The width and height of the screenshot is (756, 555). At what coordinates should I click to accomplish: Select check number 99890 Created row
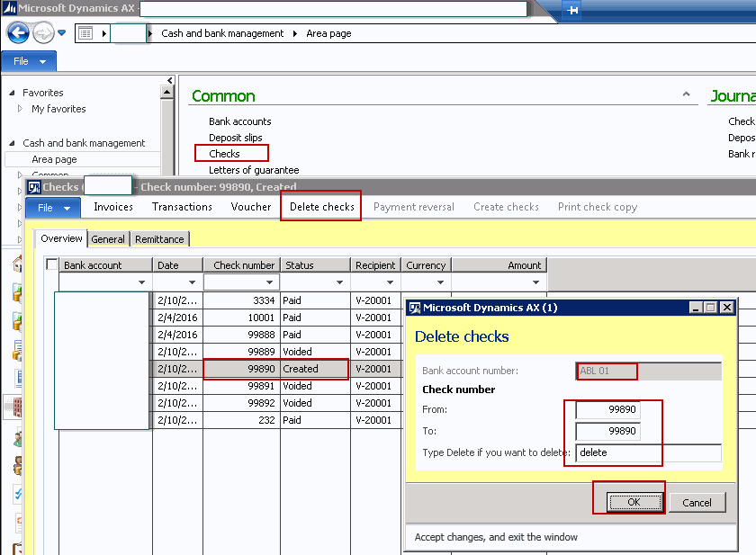click(275, 369)
